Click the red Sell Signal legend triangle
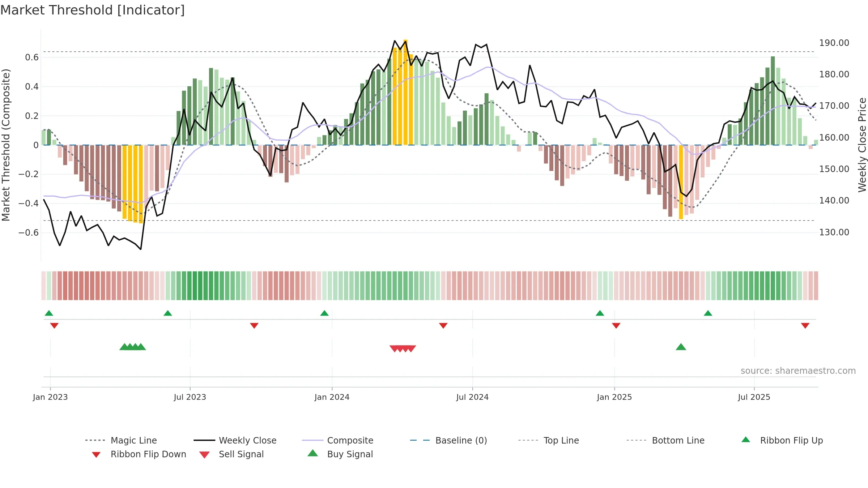Image resolution: width=868 pixels, height=488 pixels. 204,455
